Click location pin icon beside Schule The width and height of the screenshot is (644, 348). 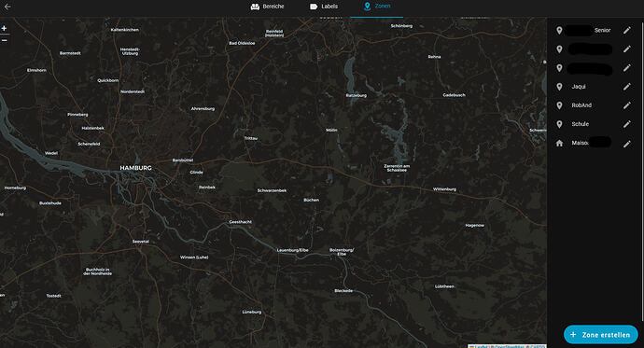pos(559,124)
